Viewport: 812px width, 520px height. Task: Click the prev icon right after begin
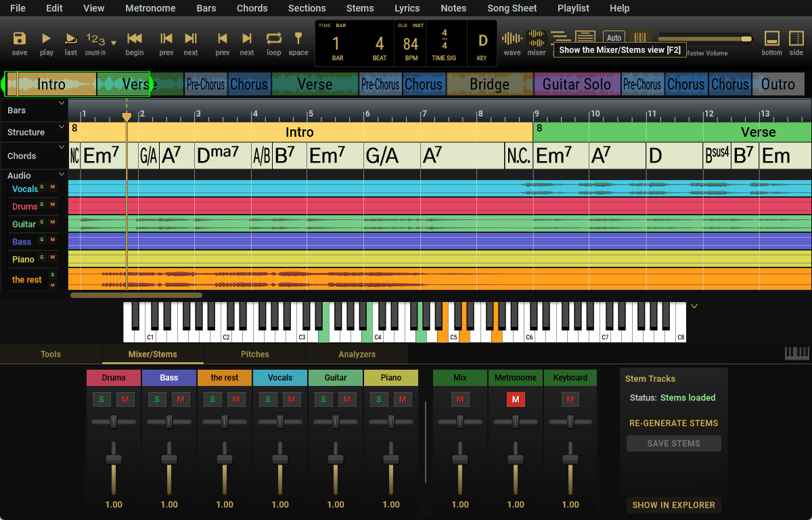(166, 39)
